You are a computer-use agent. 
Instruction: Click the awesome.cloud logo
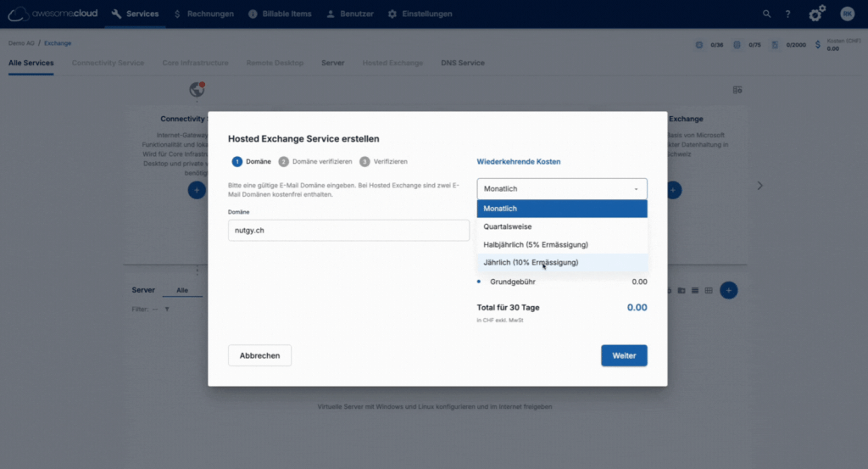pyautogui.click(x=53, y=14)
